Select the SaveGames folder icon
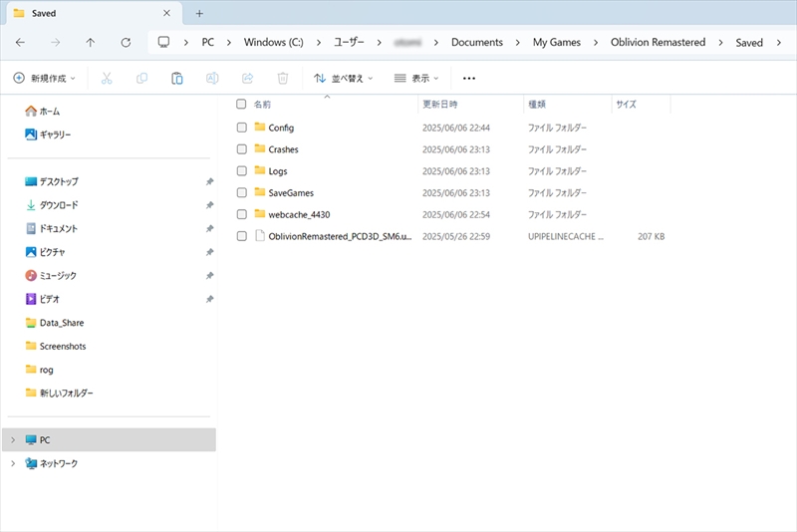797x532 pixels. tap(260, 192)
